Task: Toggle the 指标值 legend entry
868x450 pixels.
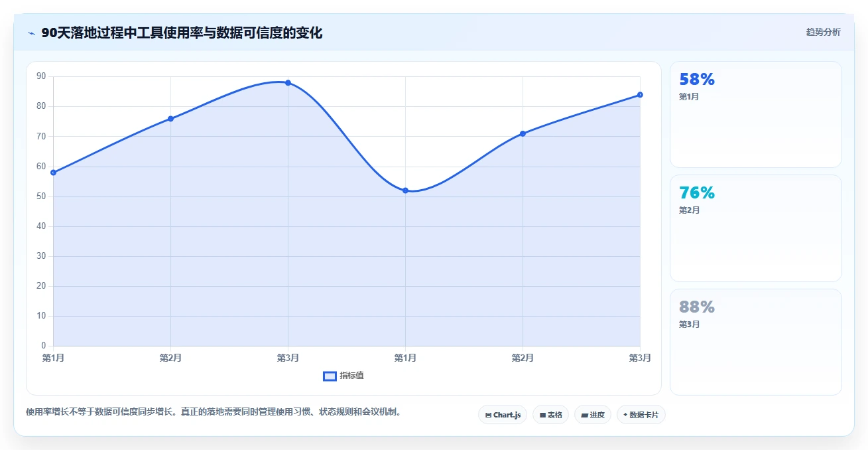Action: (343, 376)
